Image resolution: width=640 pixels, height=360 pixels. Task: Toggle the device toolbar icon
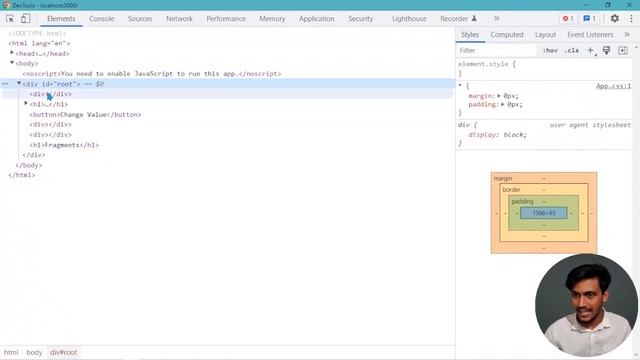[x=25, y=19]
